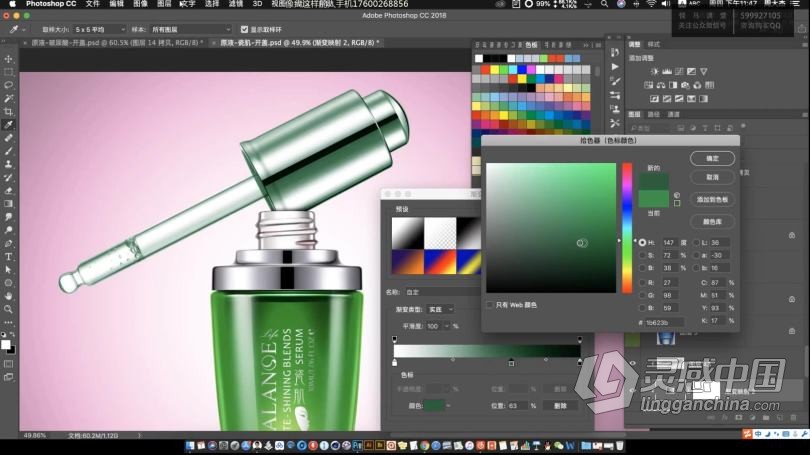This screenshot has height=455, width=810.
Task: Select the Magic Wand tool
Action: point(8,98)
